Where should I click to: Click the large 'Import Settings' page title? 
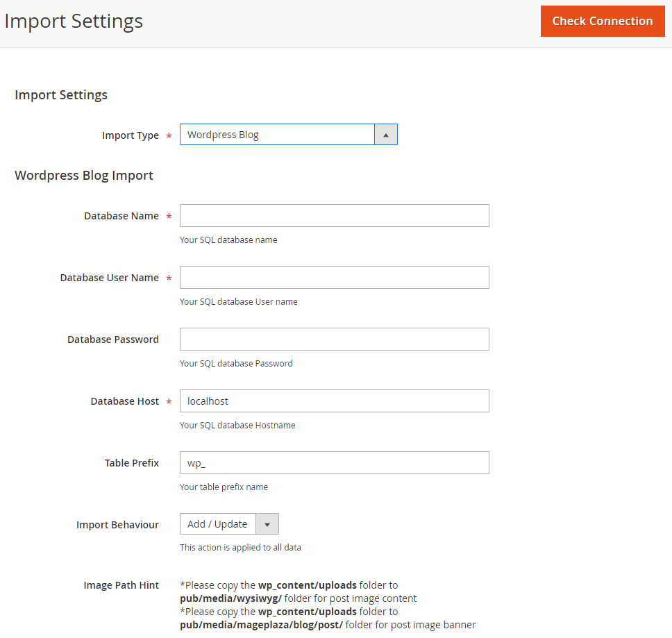point(74,22)
